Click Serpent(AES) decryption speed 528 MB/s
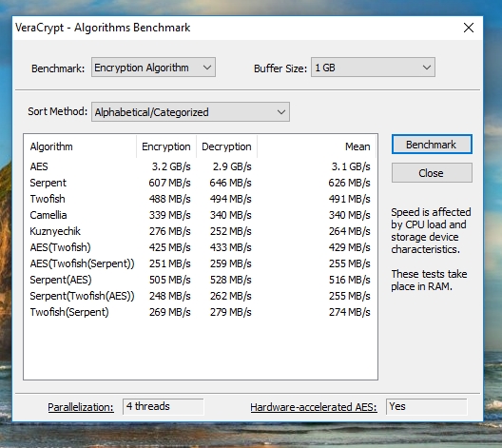 coord(230,280)
